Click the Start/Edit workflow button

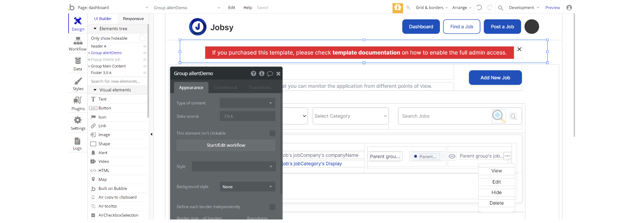226,145
